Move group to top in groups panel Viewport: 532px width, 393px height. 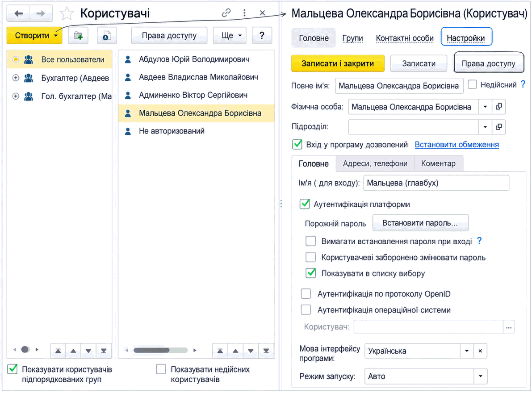pos(58,351)
